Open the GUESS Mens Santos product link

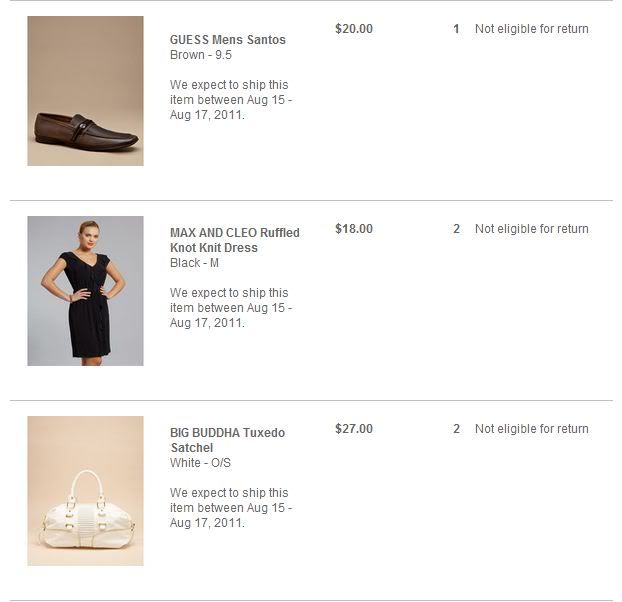tap(228, 40)
